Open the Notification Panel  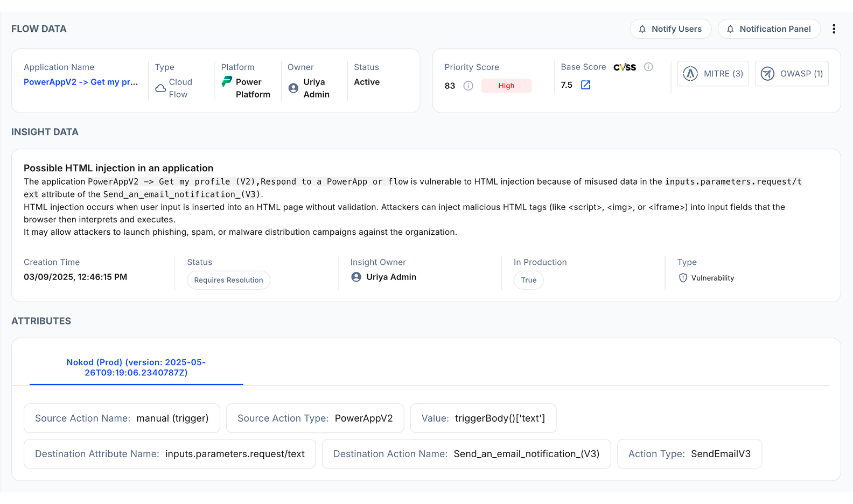coord(769,29)
